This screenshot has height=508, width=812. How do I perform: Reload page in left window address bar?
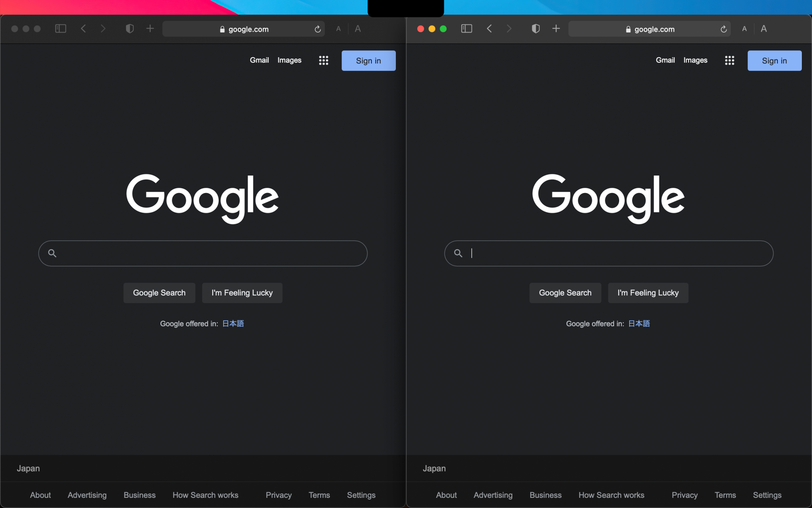tap(317, 29)
